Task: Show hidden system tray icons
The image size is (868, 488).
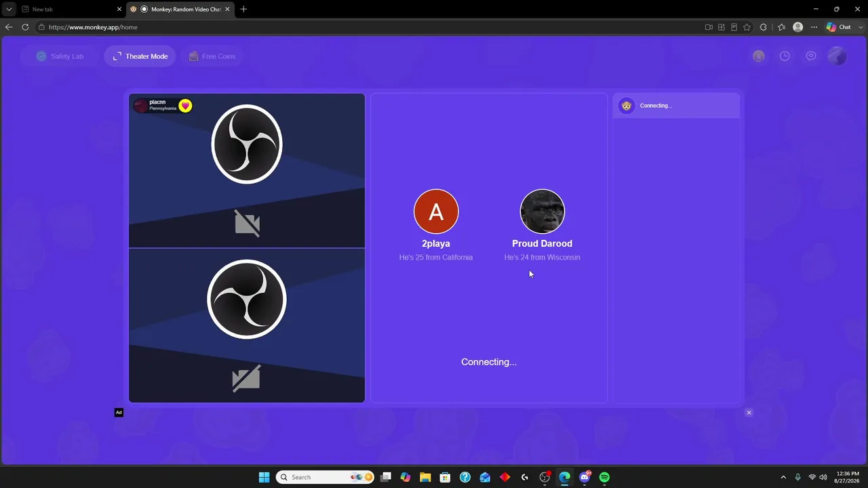Action: click(x=783, y=477)
